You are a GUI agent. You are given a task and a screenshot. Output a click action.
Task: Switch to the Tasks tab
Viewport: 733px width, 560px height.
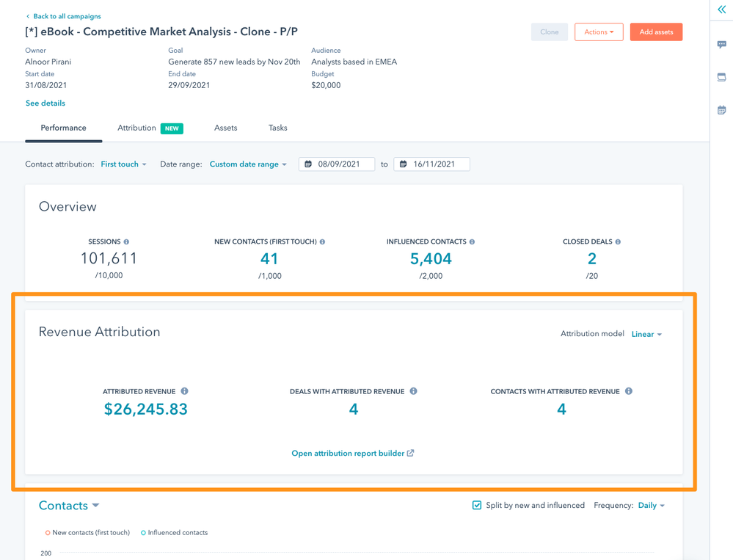pyautogui.click(x=277, y=128)
